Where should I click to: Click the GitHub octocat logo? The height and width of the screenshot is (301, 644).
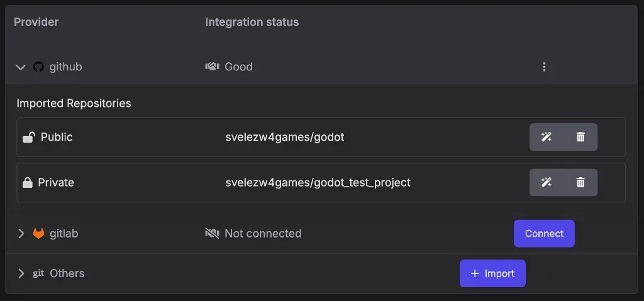click(38, 67)
